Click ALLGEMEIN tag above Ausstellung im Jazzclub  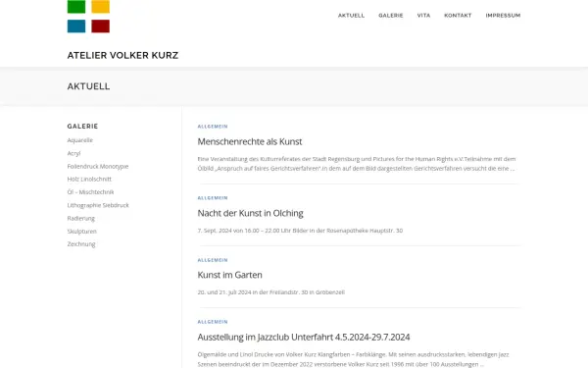213,322
